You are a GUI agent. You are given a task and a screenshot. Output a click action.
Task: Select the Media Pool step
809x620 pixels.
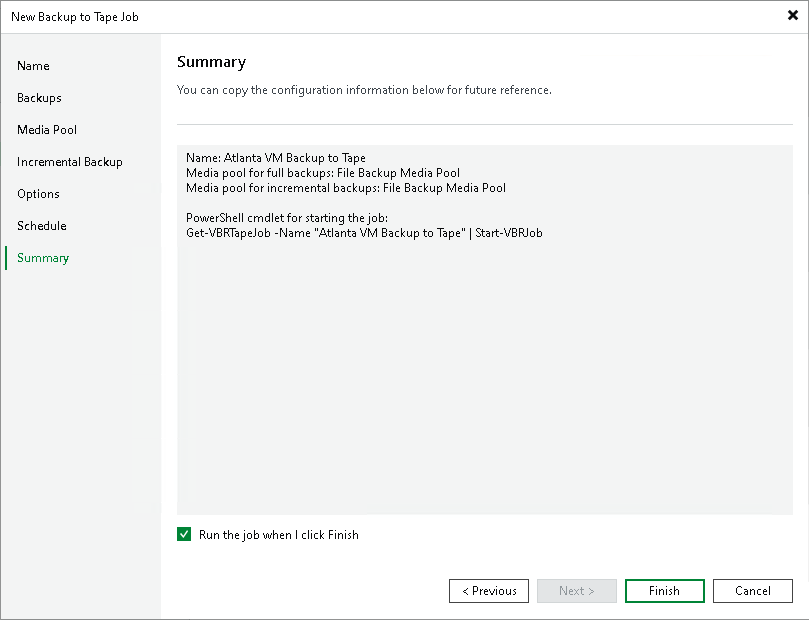pos(47,130)
